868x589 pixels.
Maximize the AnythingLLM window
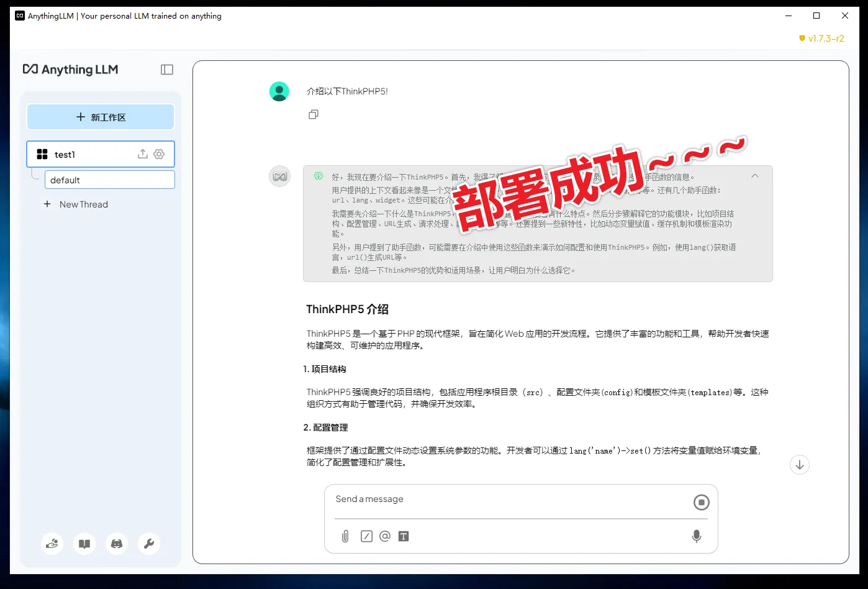816,16
